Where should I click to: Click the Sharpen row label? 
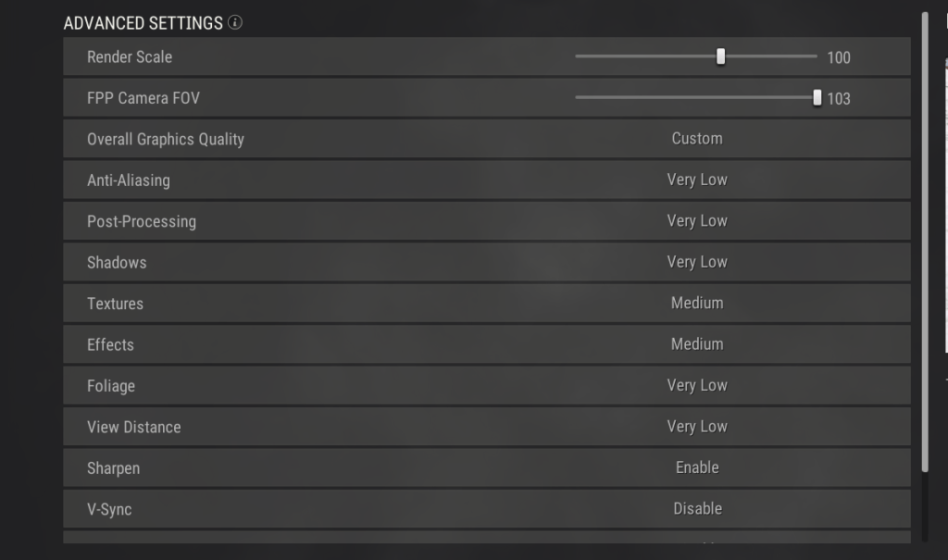pos(113,468)
